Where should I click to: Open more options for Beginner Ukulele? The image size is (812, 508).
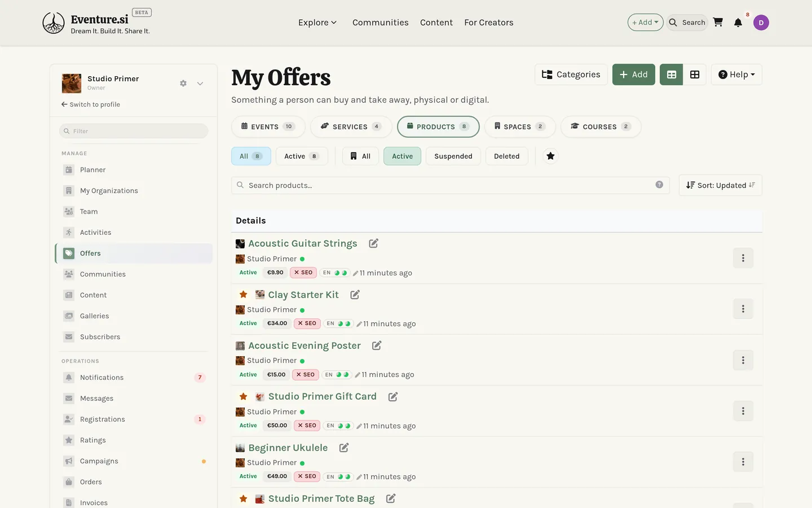tap(743, 462)
